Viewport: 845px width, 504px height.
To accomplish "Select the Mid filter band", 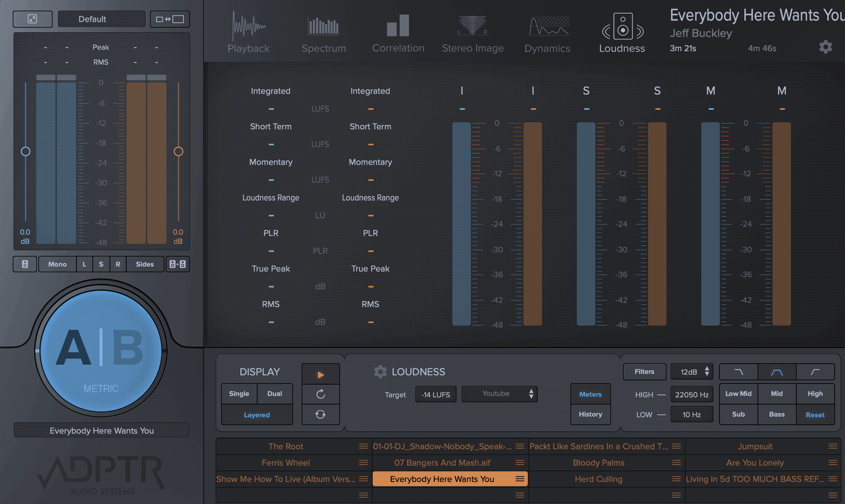I will (x=777, y=393).
